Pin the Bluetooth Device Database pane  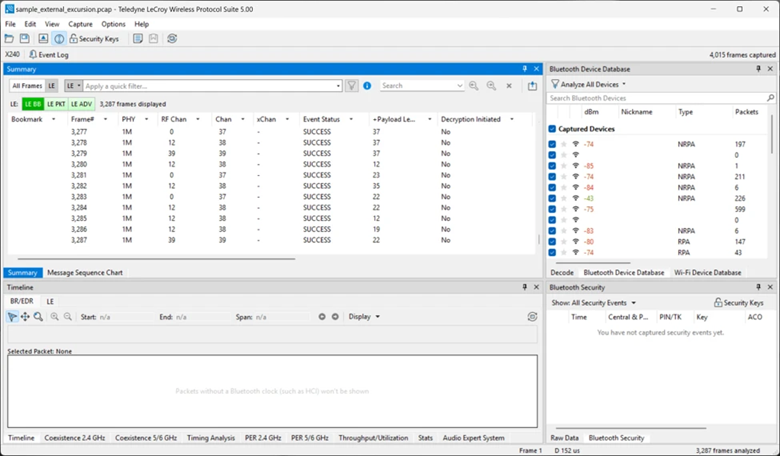pos(758,69)
